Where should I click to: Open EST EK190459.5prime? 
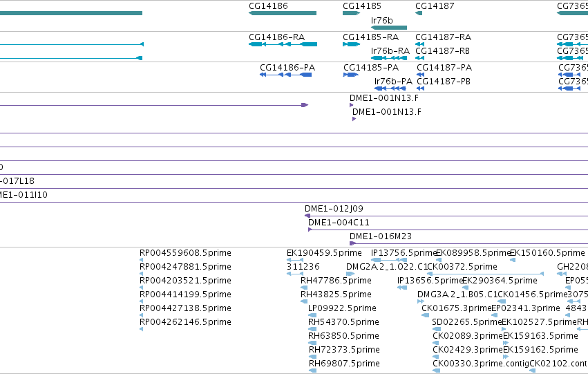coord(324,253)
